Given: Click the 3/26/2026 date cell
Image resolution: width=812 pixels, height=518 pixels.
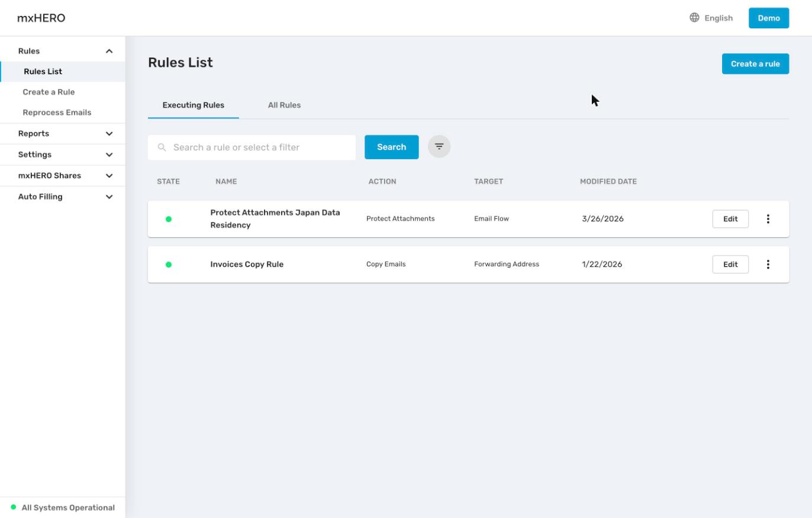Looking at the screenshot, I should tap(602, 219).
